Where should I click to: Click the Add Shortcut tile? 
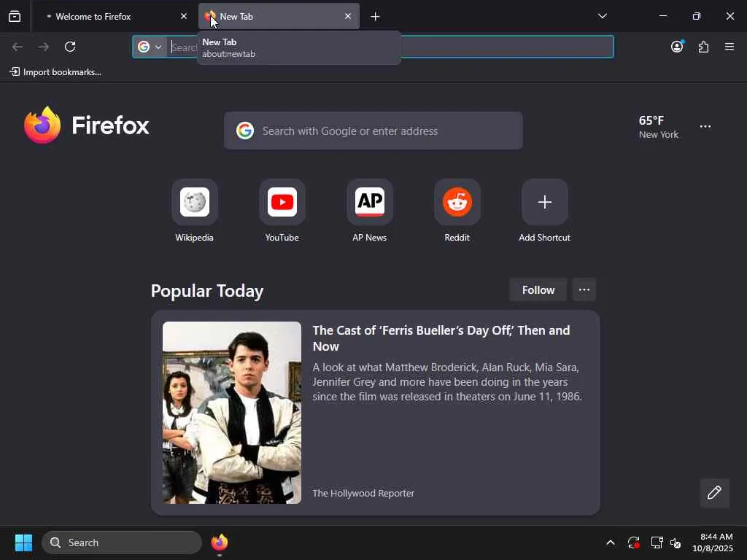click(x=544, y=211)
